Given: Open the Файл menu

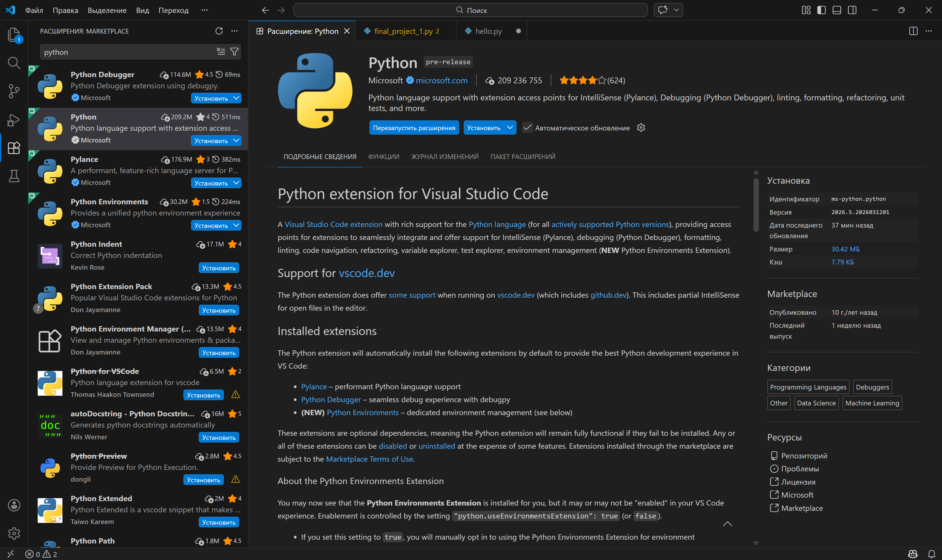Looking at the screenshot, I should [34, 10].
